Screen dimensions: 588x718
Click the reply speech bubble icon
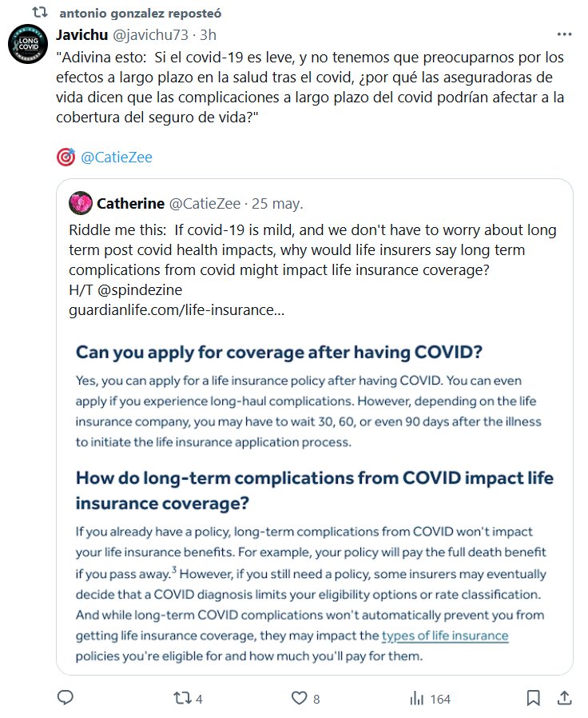pos(66,698)
